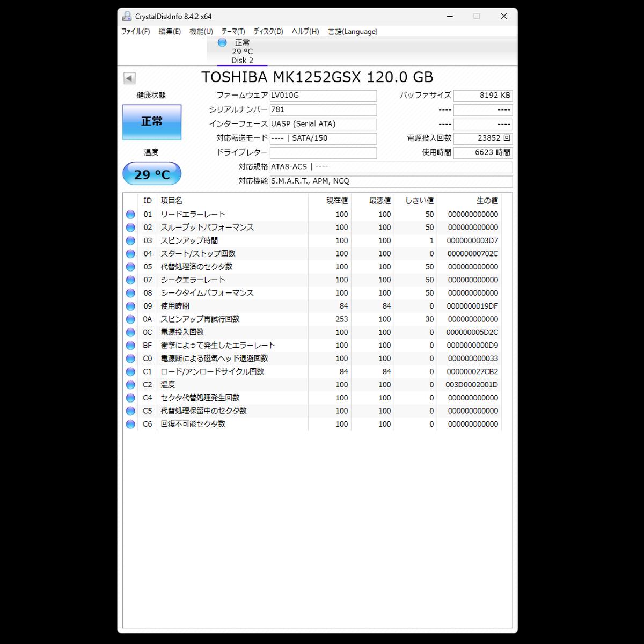This screenshot has width=644, height=644.
Task: Click the status orb for リードエラーレート row
Action: click(x=130, y=215)
